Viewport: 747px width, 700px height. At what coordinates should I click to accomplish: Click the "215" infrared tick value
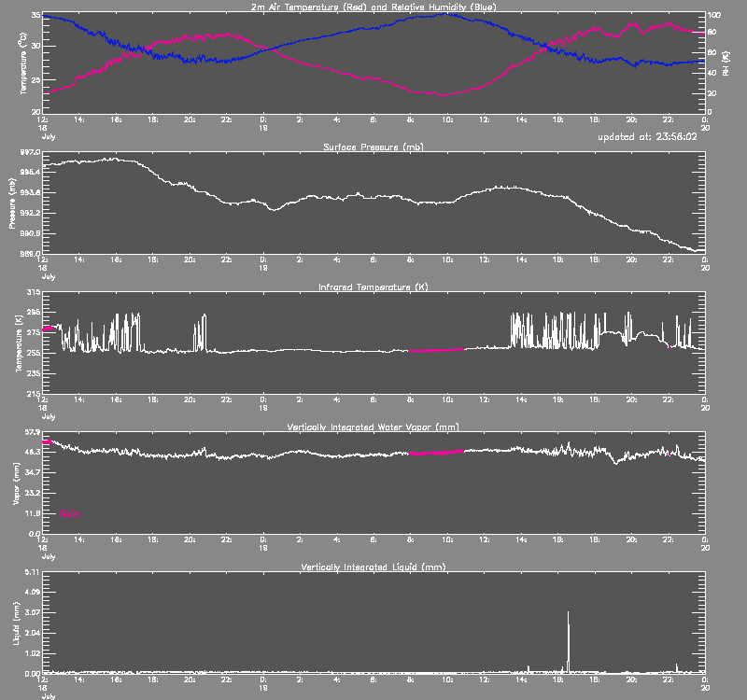coord(34,393)
